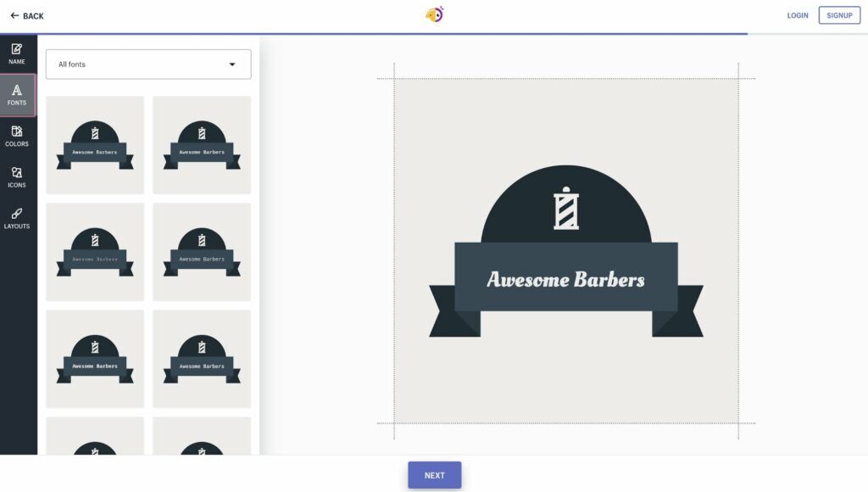This screenshot has width=868, height=492.
Task: Open the Layouts section in the sidebar
Action: coord(17,218)
